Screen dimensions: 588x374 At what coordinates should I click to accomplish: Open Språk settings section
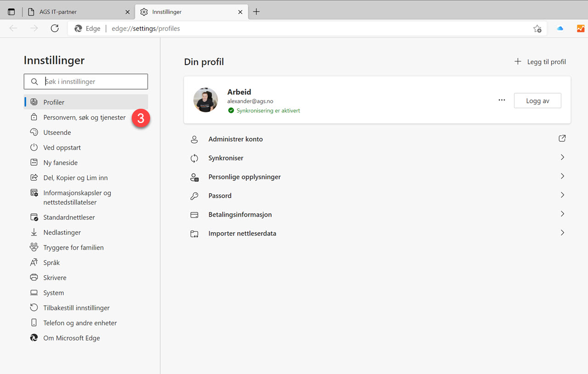(86, 263)
